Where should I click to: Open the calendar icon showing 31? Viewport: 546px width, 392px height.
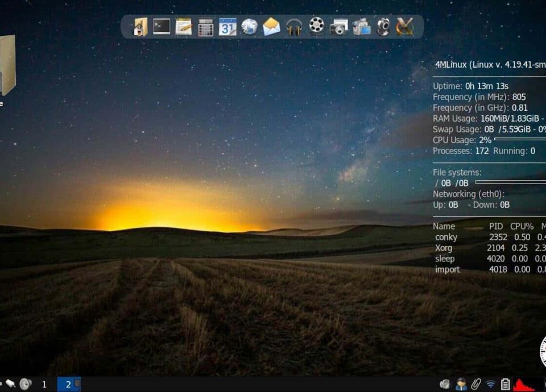[227, 27]
